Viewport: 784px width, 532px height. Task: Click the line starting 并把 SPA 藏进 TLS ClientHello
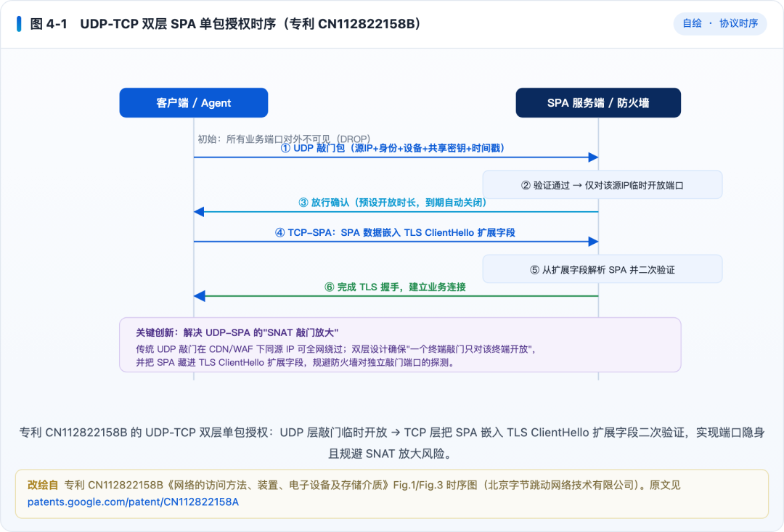pos(296,362)
